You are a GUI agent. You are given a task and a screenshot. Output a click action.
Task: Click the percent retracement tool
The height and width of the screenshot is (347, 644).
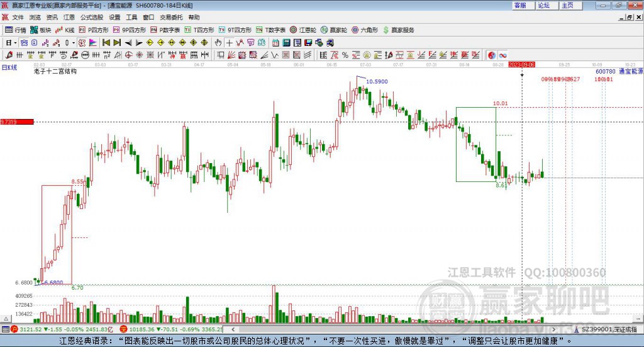[x=345, y=55]
